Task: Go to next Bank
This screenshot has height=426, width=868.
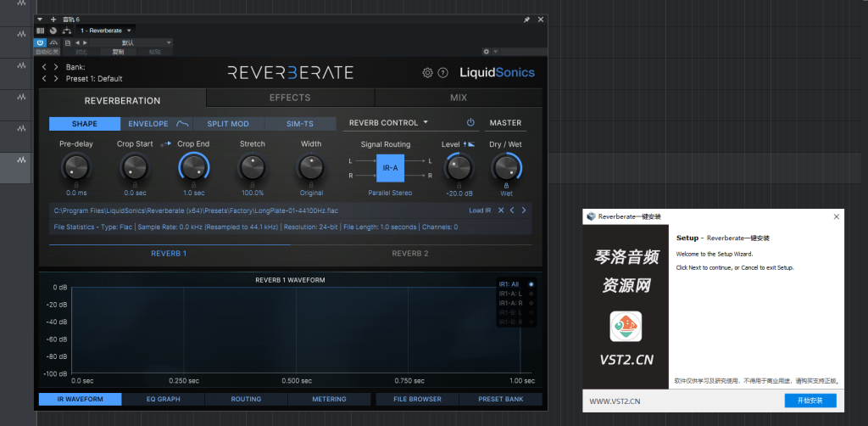Action: (x=56, y=67)
